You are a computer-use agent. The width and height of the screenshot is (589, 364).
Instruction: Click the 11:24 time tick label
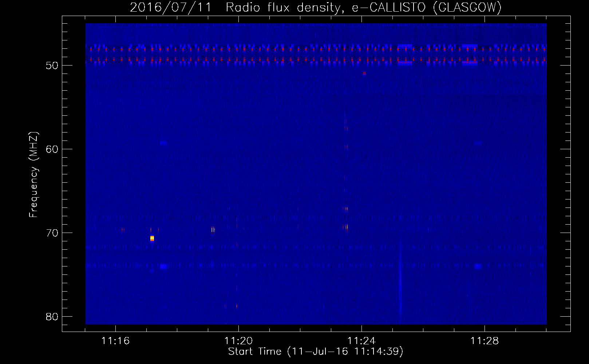[361, 341]
